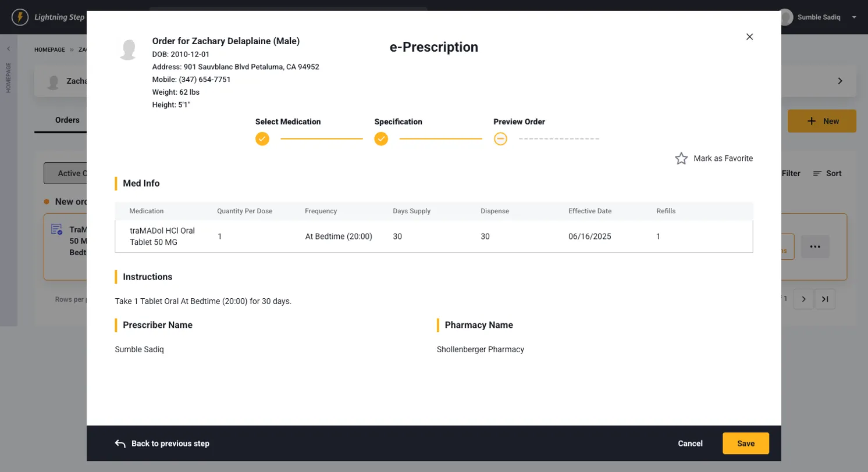Click the user profile avatar in the top bar
The height and width of the screenshot is (472, 868).
click(x=786, y=17)
